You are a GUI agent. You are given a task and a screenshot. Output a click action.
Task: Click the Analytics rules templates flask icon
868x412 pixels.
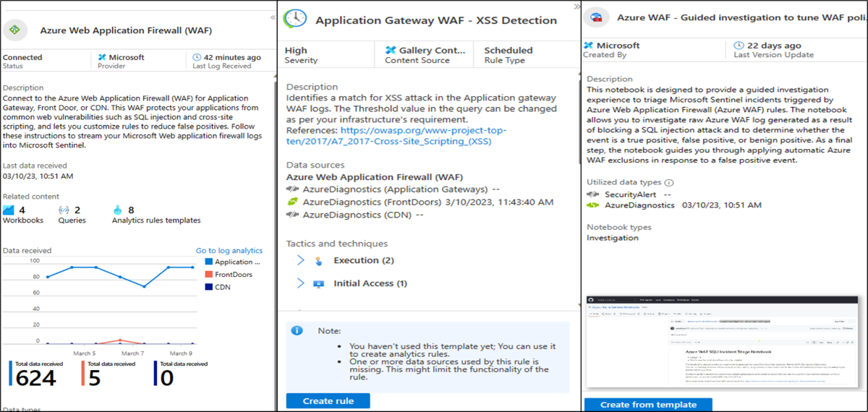click(118, 210)
